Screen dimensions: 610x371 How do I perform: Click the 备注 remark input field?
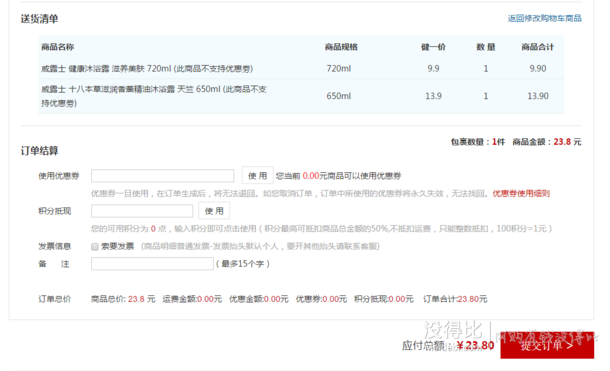coord(152,264)
